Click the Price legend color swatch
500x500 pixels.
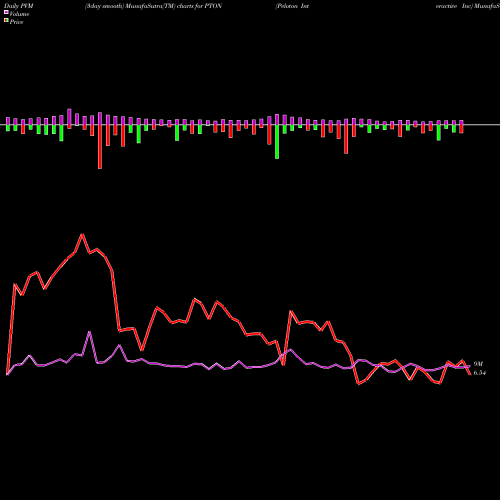(6, 20)
